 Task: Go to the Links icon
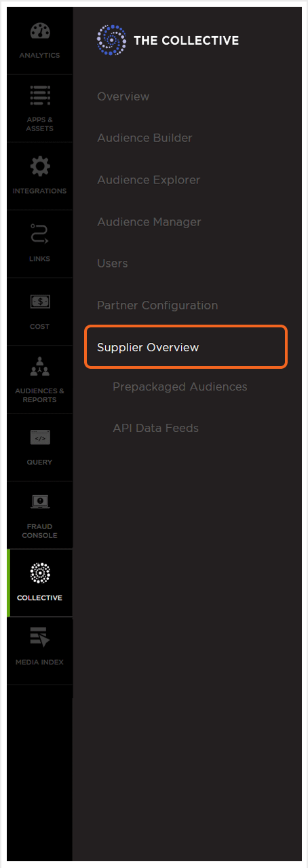40,234
